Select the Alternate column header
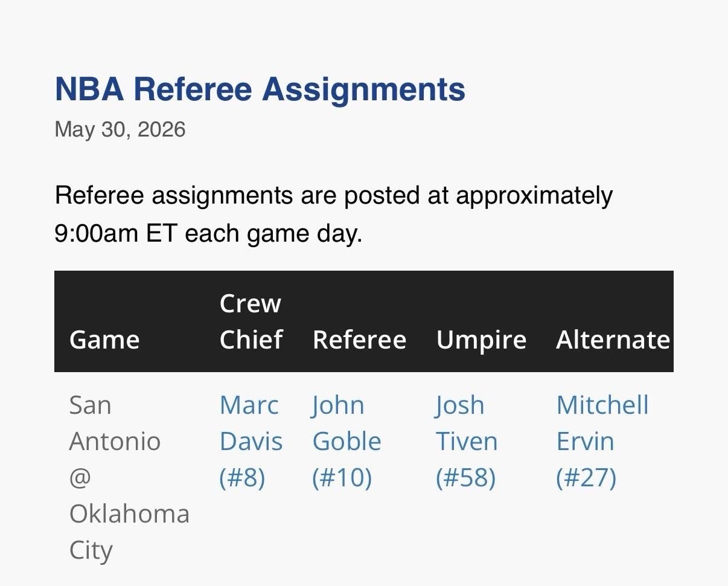Image resolution: width=728 pixels, height=586 pixels. tap(613, 340)
